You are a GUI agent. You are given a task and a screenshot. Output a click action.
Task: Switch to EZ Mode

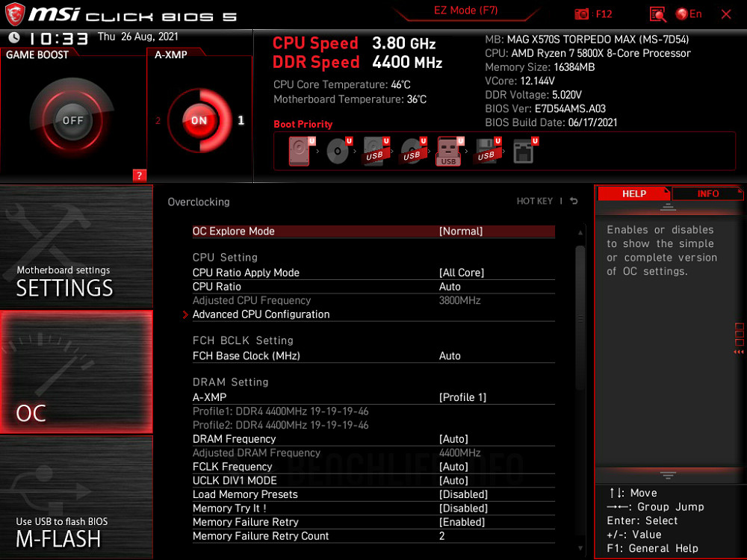click(466, 10)
